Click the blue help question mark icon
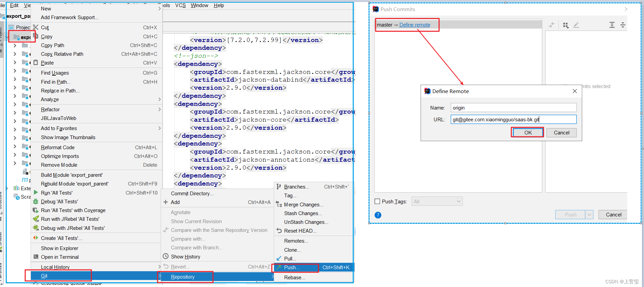This screenshot has width=644, height=287. coord(378,215)
